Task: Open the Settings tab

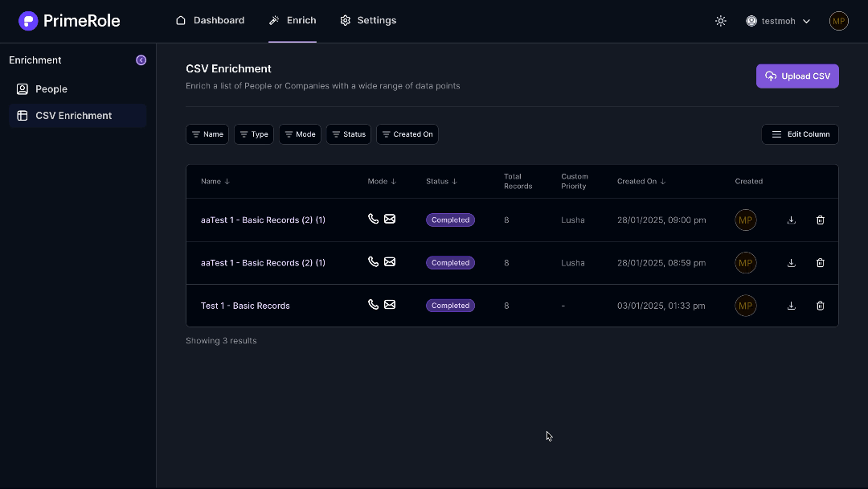Action: (368, 20)
